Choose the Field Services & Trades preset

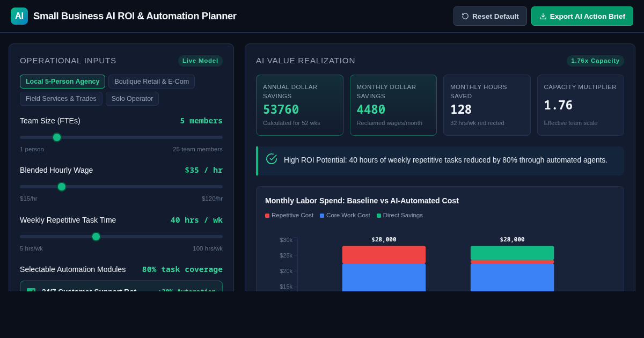pos(61,99)
